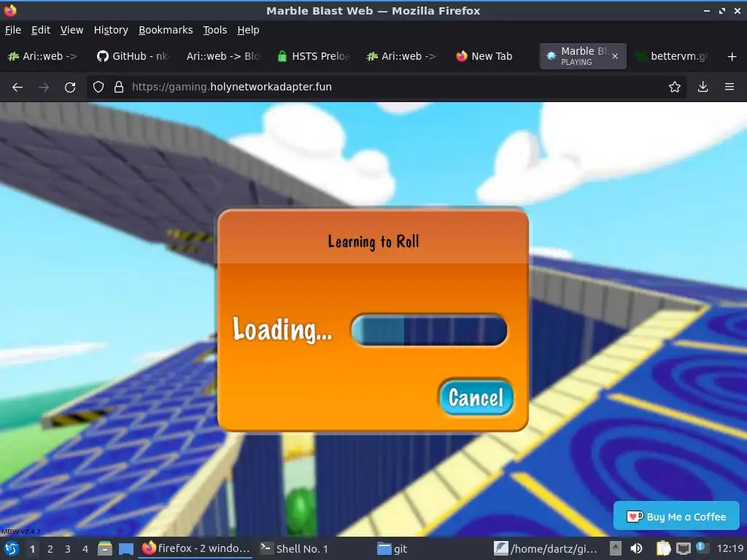The image size is (747, 560).
Task: Open update notifier tray icon
Action: tap(701, 548)
